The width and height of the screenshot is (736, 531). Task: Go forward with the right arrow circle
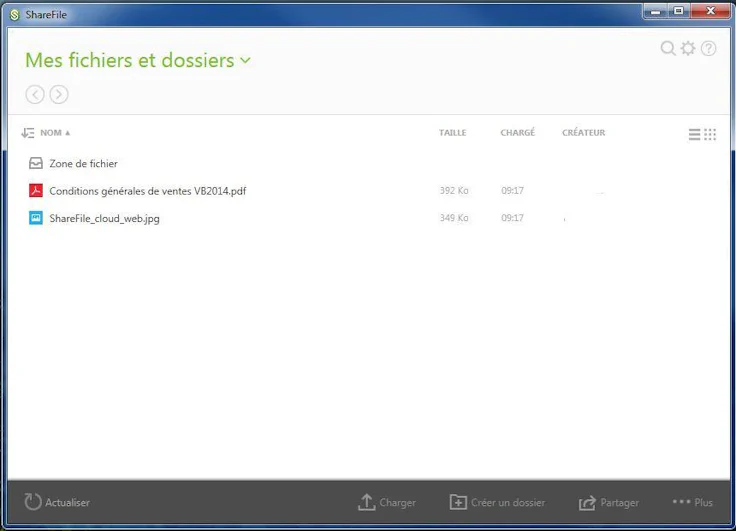[59, 94]
